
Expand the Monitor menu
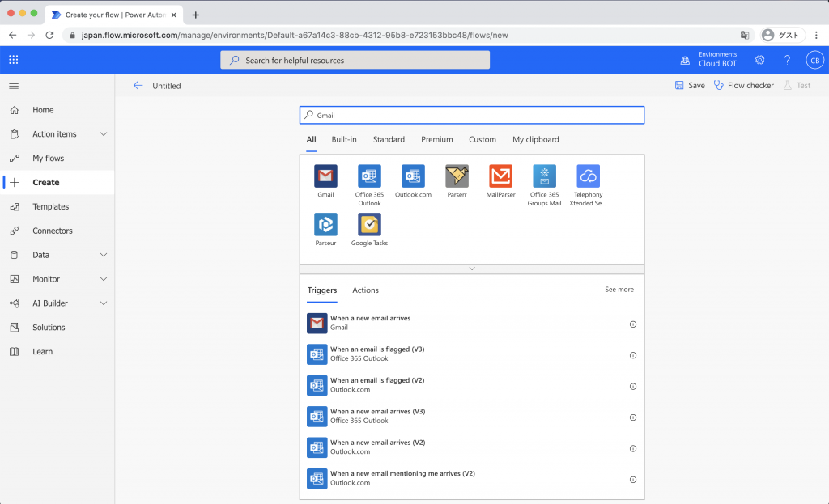104,279
